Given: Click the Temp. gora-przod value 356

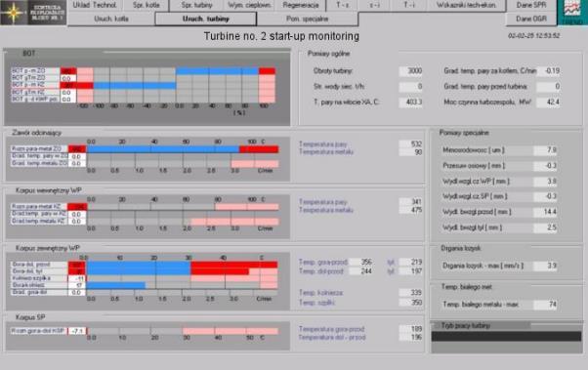Looking at the screenshot, I should click(361, 262).
